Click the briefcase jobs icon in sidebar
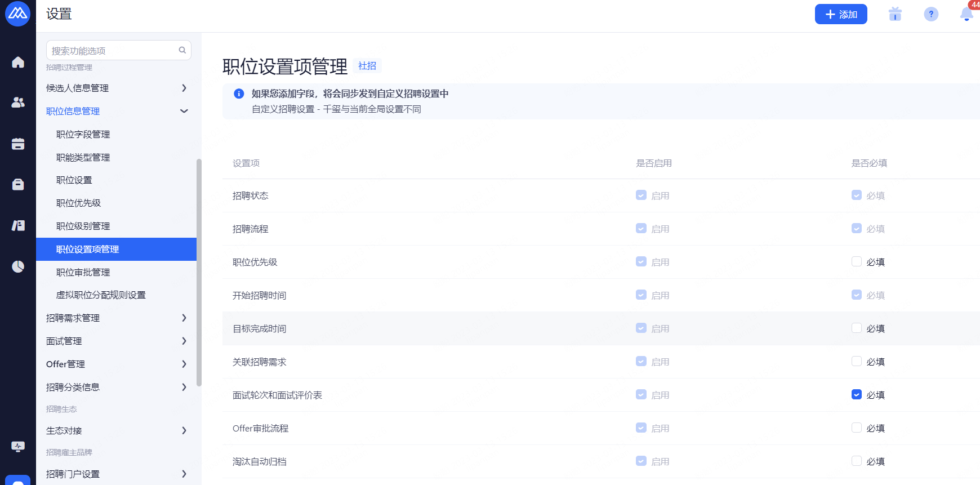 coord(18,185)
